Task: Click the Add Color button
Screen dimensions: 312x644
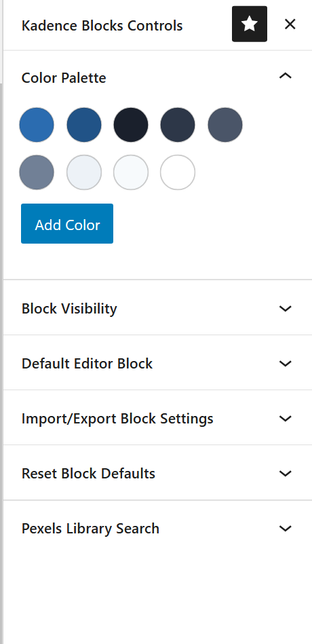Action: (x=67, y=224)
